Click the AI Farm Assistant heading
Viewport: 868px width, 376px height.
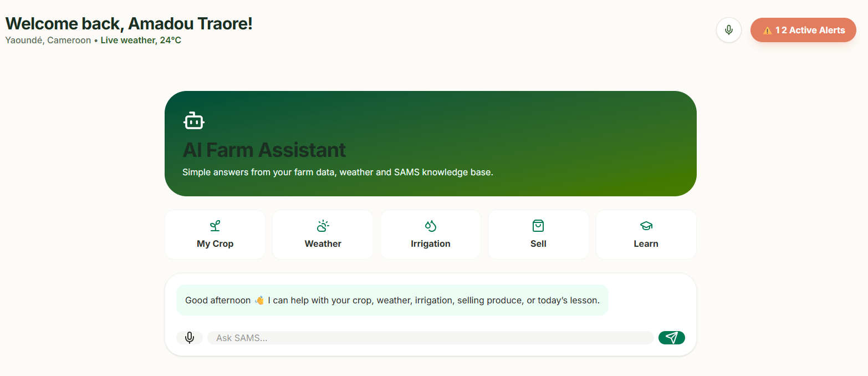pos(264,150)
